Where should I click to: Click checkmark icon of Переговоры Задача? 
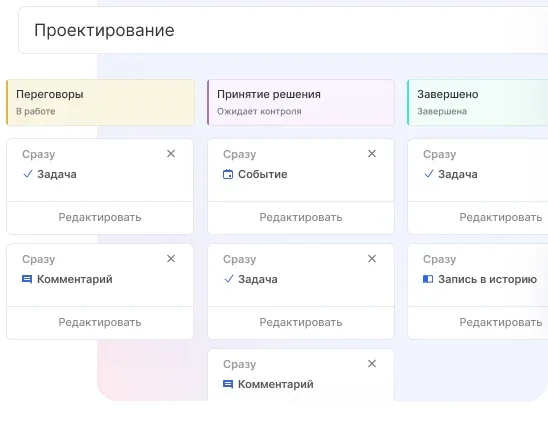[x=28, y=174]
